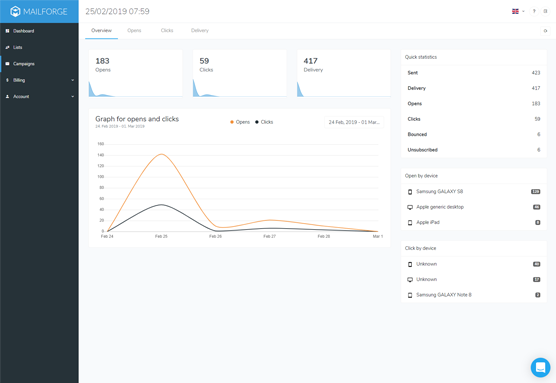The image size is (556, 383).
Task: Click the count badge for Apple iPad
Action: click(x=538, y=222)
